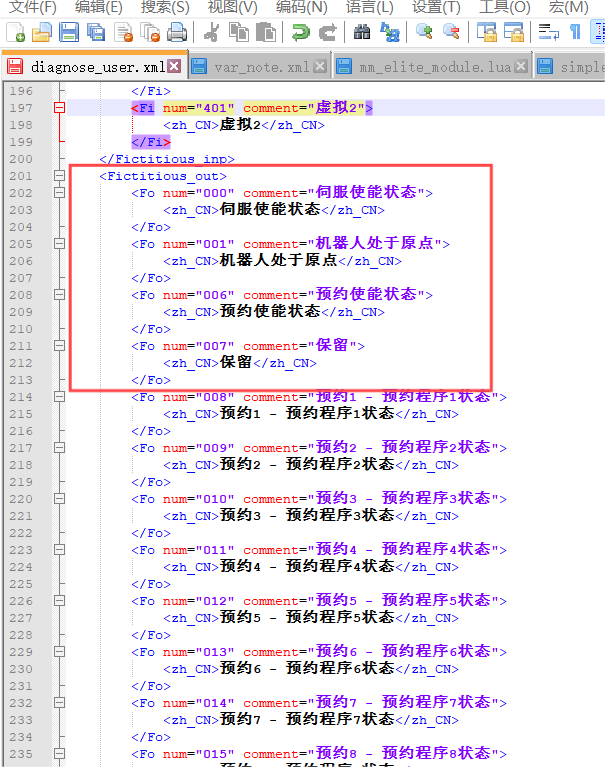
Task: Click the Save file icon
Action: pyautogui.click(x=69, y=33)
